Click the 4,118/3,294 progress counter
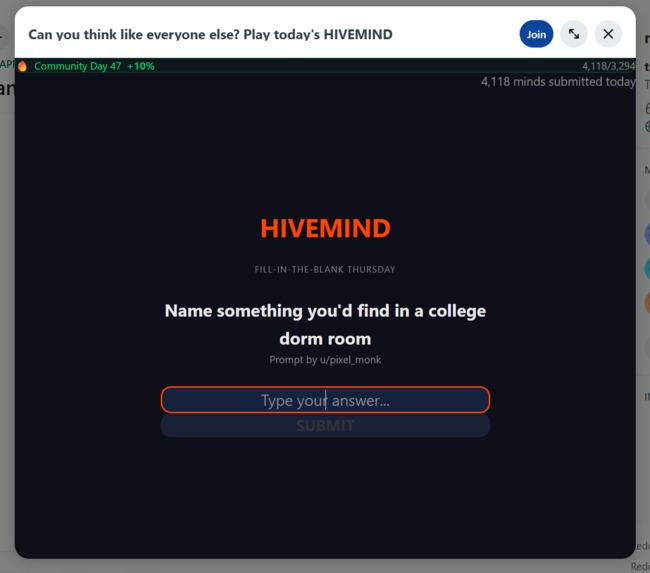Viewport: 650px width, 573px height. click(608, 66)
